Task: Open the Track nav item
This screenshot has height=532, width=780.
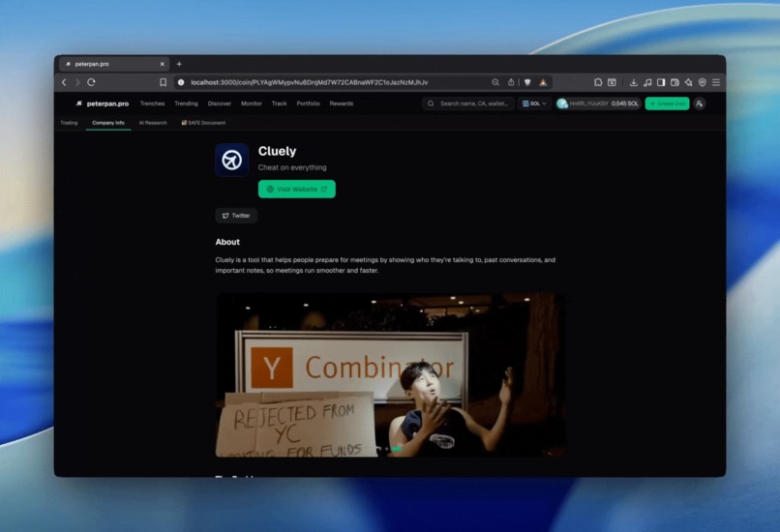Action: coord(279,103)
